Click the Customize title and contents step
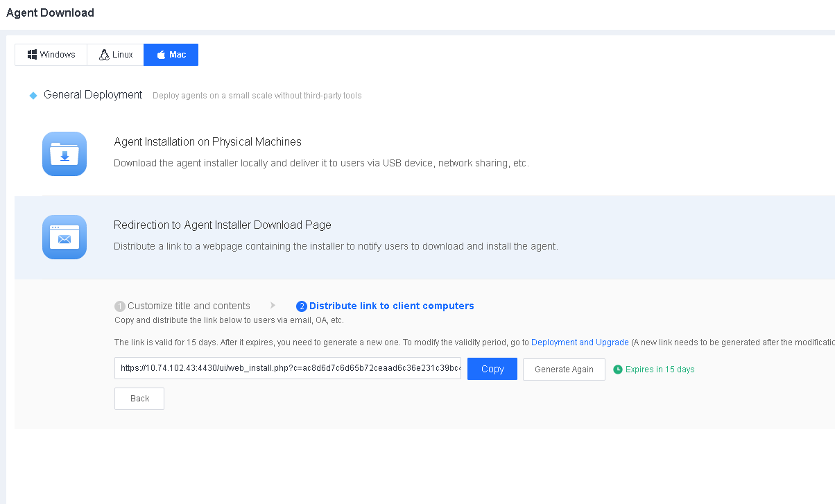This screenshot has height=504, width=835. coord(189,306)
